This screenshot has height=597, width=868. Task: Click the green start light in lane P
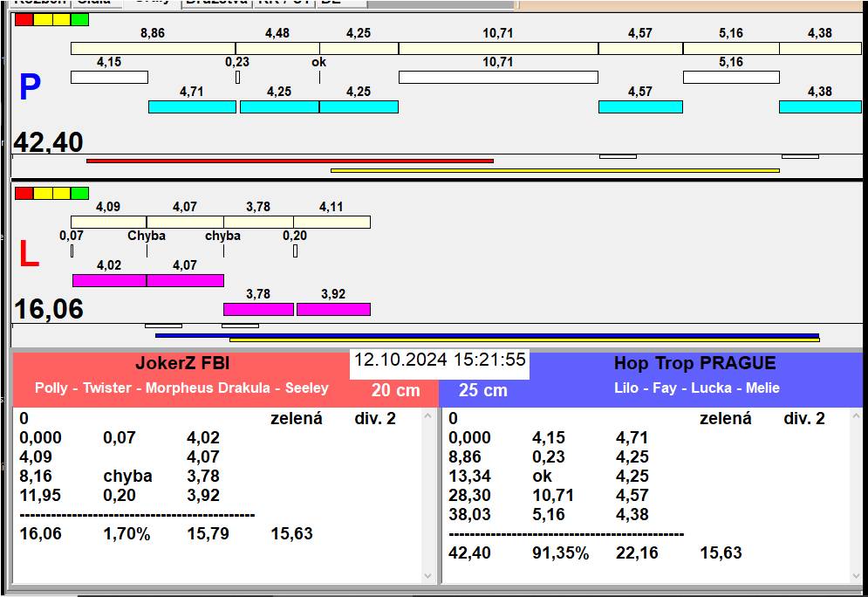[79, 19]
